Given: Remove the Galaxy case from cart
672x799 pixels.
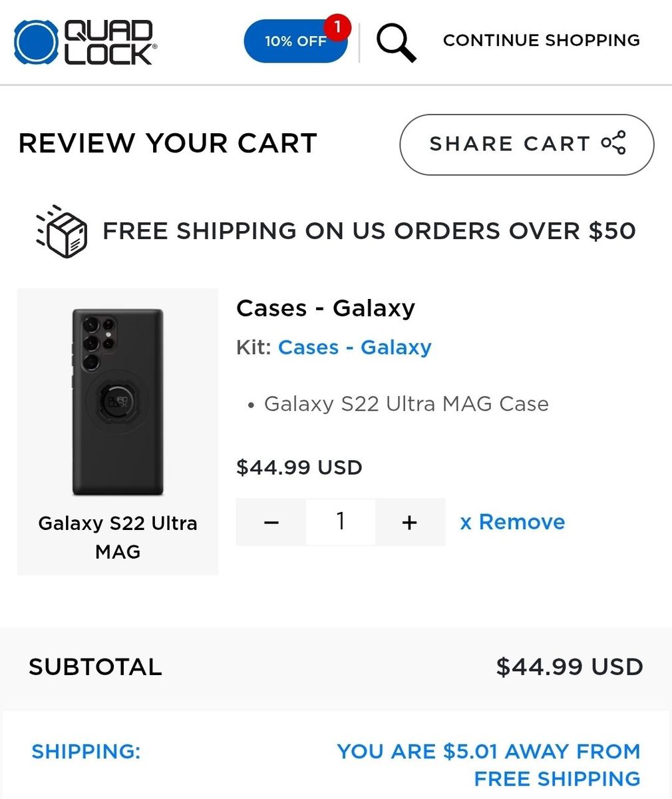Looking at the screenshot, I should point(512,522).
